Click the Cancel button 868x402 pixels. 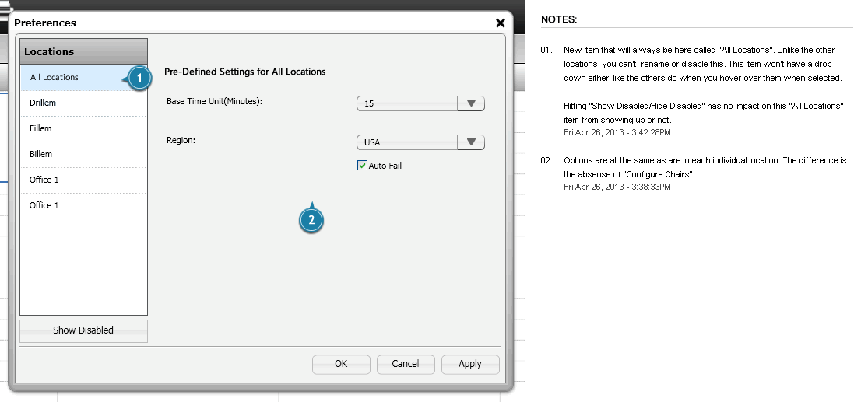tap(406, 364)
